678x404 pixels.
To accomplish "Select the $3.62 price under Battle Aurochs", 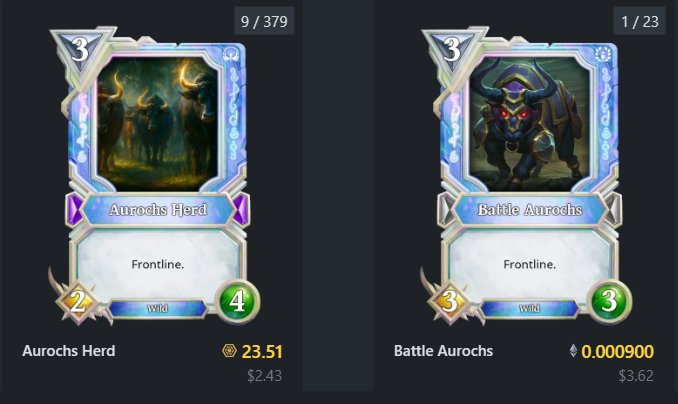I will pyautogui.click(x=636, y=375).
